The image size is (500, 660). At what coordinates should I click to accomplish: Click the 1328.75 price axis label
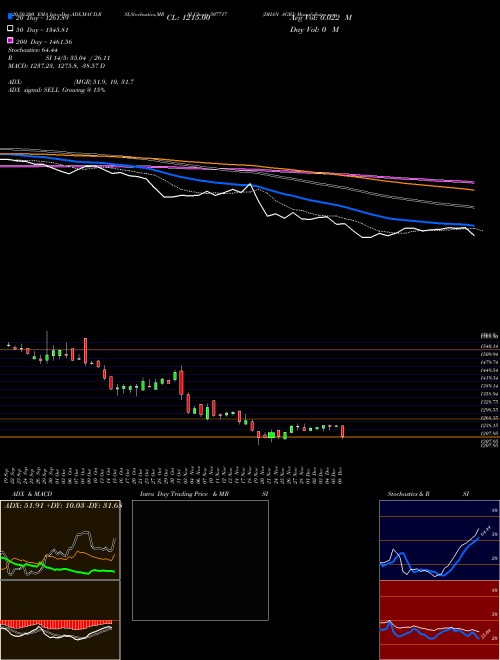pos(490,402)
